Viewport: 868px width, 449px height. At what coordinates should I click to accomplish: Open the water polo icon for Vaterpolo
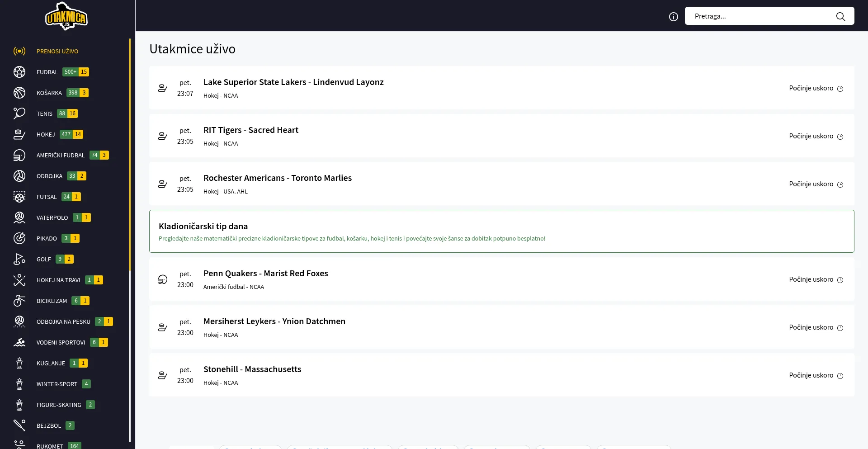point(19,217)
